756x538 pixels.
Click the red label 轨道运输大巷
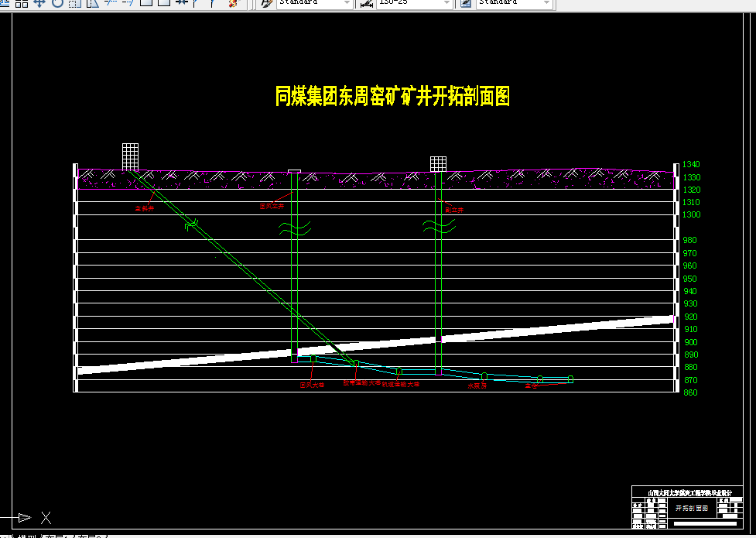click(401, 384)
